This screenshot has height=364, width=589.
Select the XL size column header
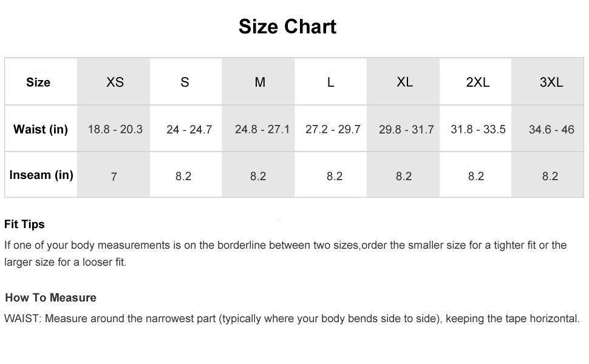point(405,82)
